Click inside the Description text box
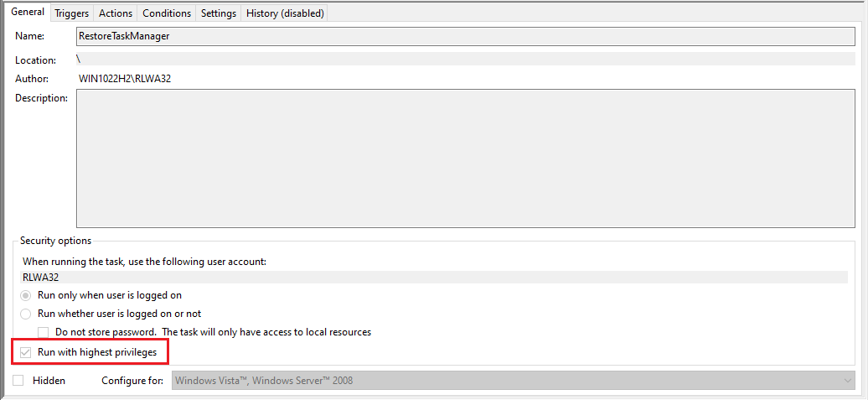 pyautogui.click(x=466, y=158)
